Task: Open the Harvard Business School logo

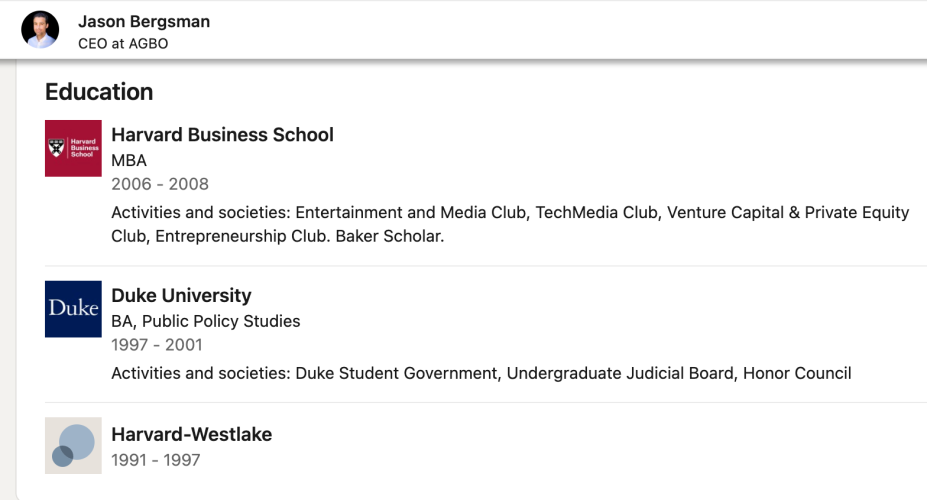Action: [x=73, y=148]
